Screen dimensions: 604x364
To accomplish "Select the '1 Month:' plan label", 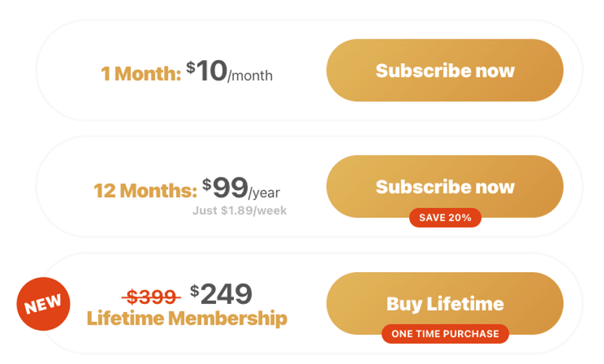I will click(141, 73).
